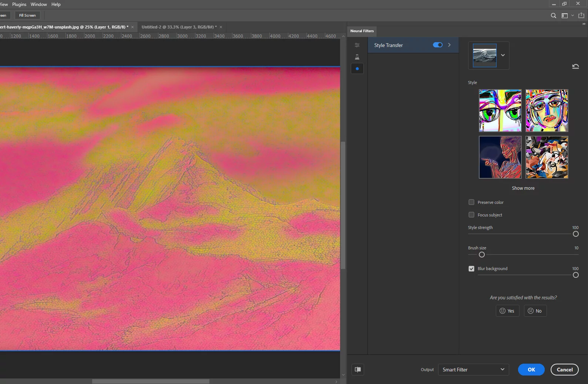Uncheck the Blur background checkbox
Image resolution: width=588 pixels, height=384 pixels.
click(471, 269)
